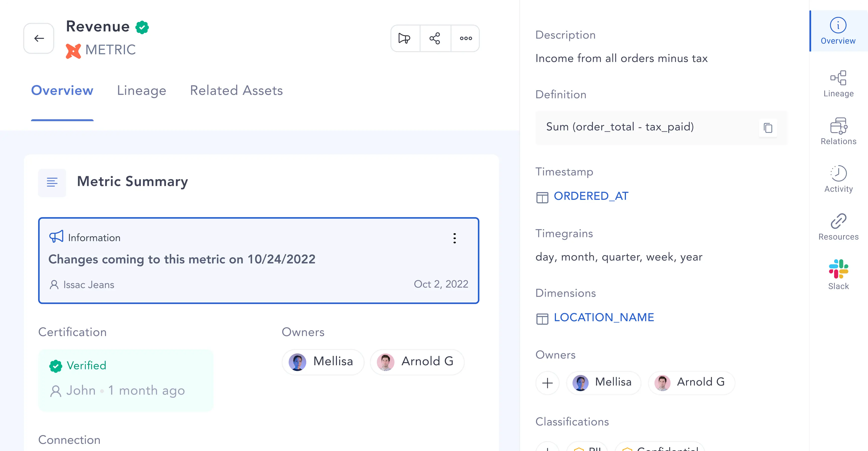
Task: Open the Lineage sidebar panel
Action: pyautogui.click(x=838, y=84)
